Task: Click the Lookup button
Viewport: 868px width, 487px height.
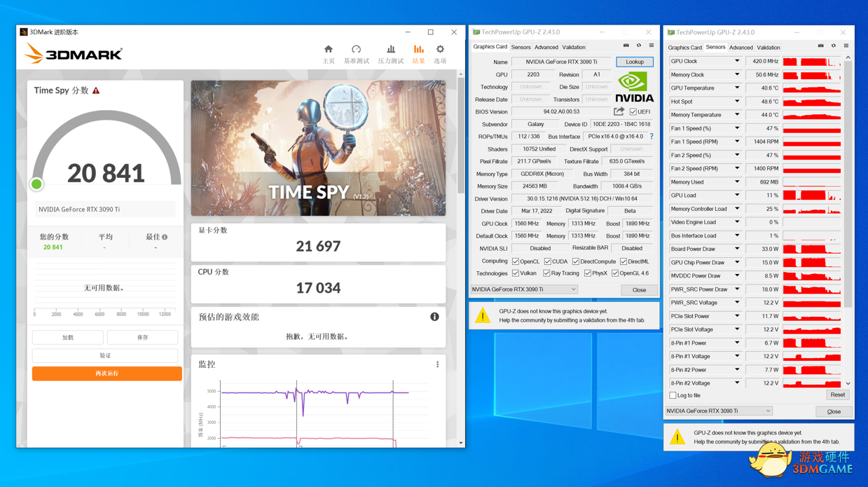Action: tap(635, 62)
